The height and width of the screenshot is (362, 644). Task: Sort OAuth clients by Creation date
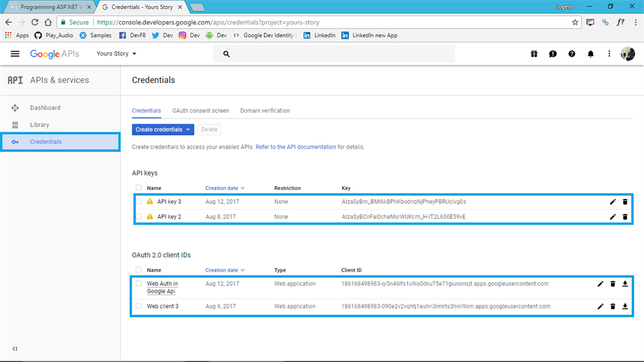[225, 270]
